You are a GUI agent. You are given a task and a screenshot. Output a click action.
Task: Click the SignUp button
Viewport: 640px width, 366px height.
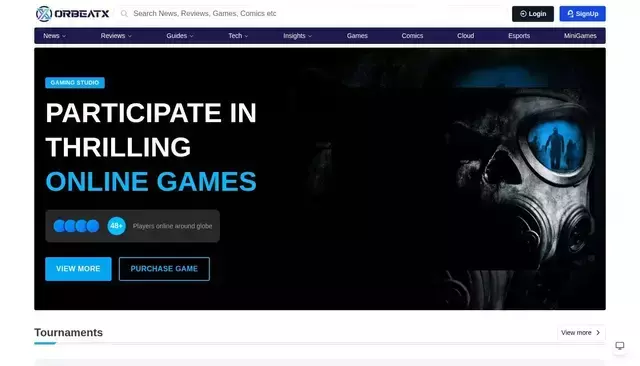(582, 14)
